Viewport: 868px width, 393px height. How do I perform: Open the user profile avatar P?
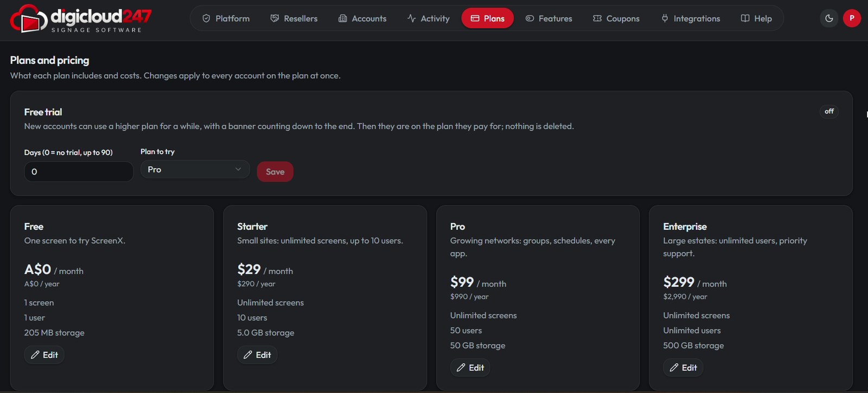tap(852, 18)
